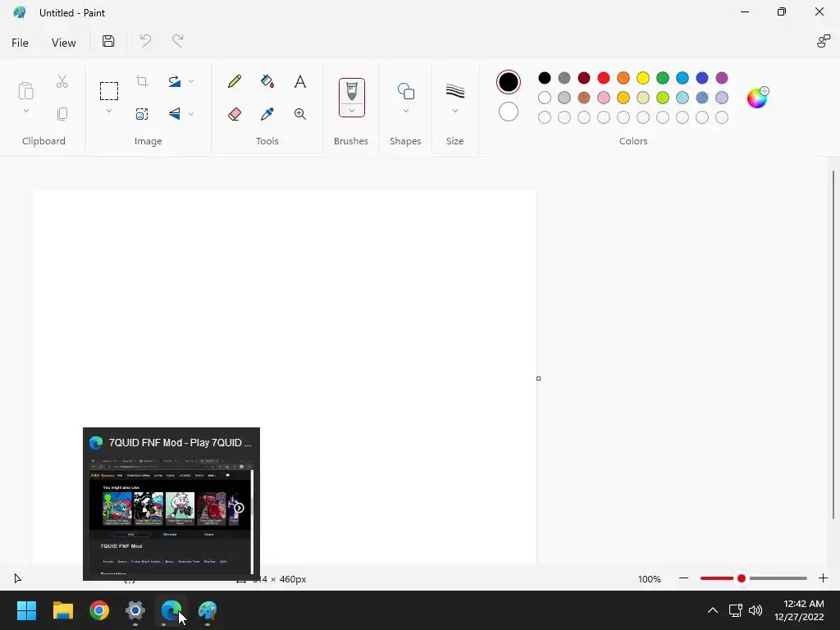
Task: Pick the orange color swatch
Action: (x=623, y=78)
